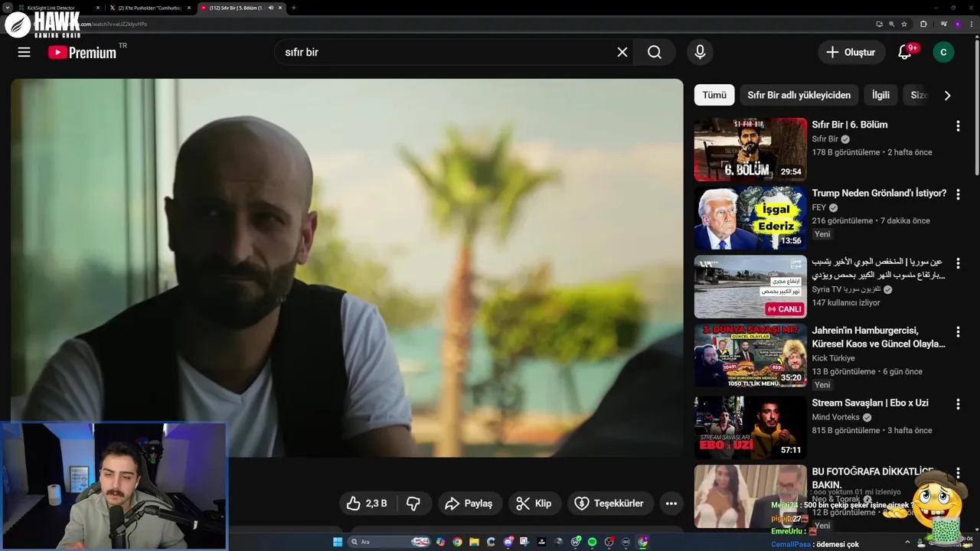980x551 pixels.
Task: Show hidden system tray icons
Action: 907,542
